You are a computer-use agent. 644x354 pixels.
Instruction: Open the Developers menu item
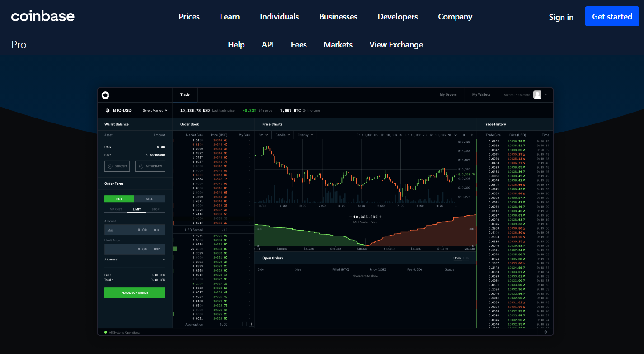[398, 17]
